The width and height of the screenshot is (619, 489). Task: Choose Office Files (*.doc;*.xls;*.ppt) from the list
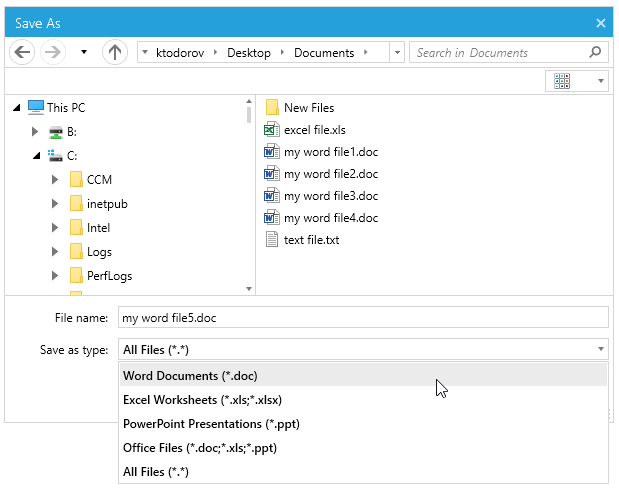click(x=363, y=448)
